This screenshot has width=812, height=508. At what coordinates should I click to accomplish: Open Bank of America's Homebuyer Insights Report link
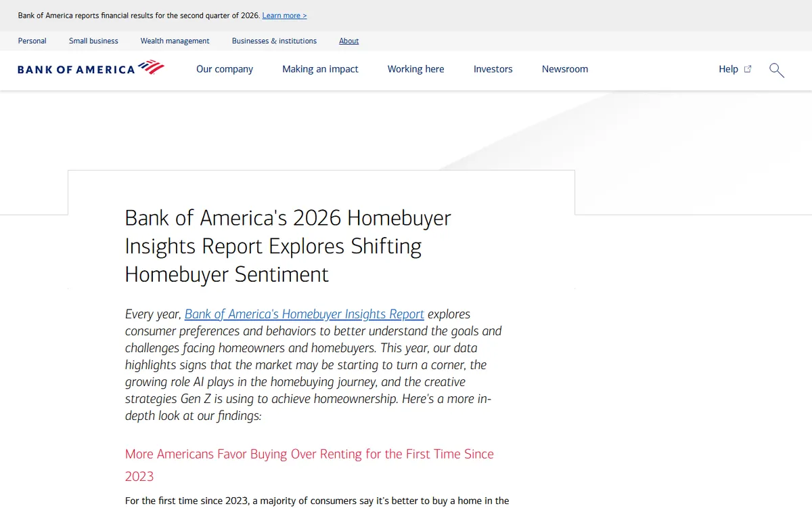point(304,314)
